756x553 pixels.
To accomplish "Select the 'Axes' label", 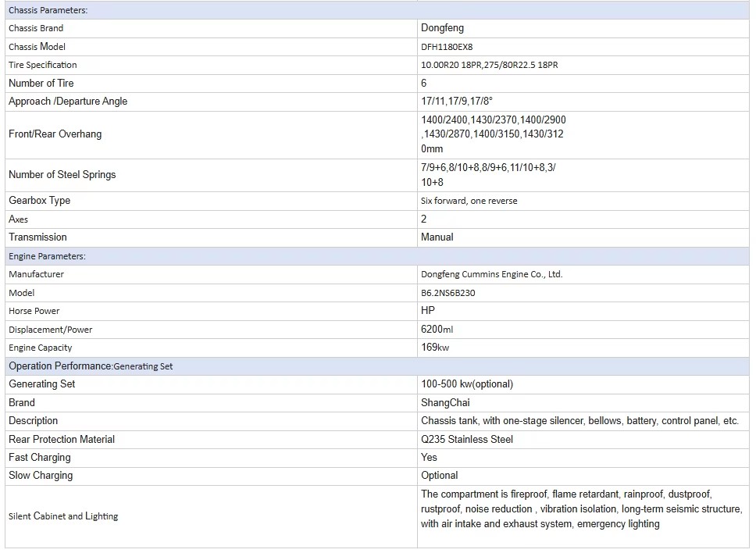I will 18,219.
